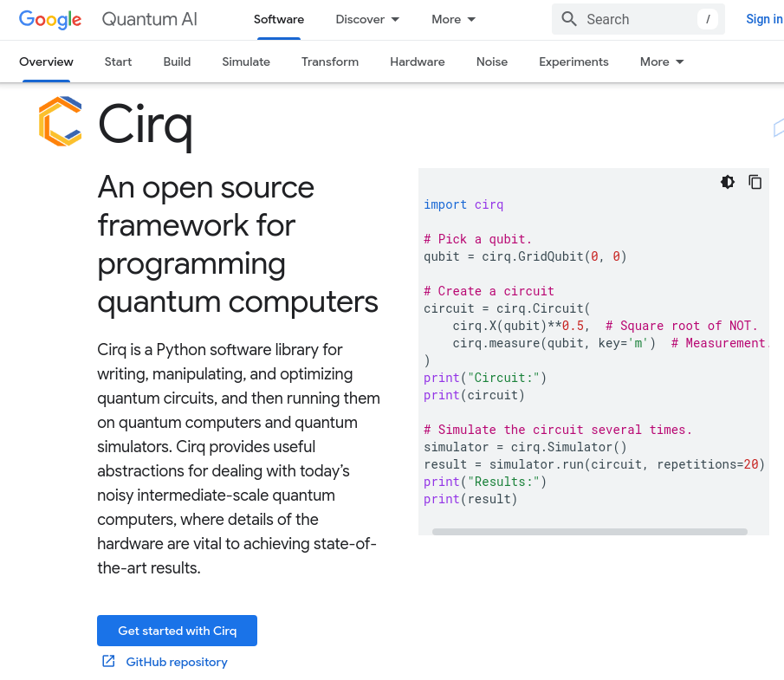Click the search magnifier icon
Screen dimensions: 784x680
(569, 19)
